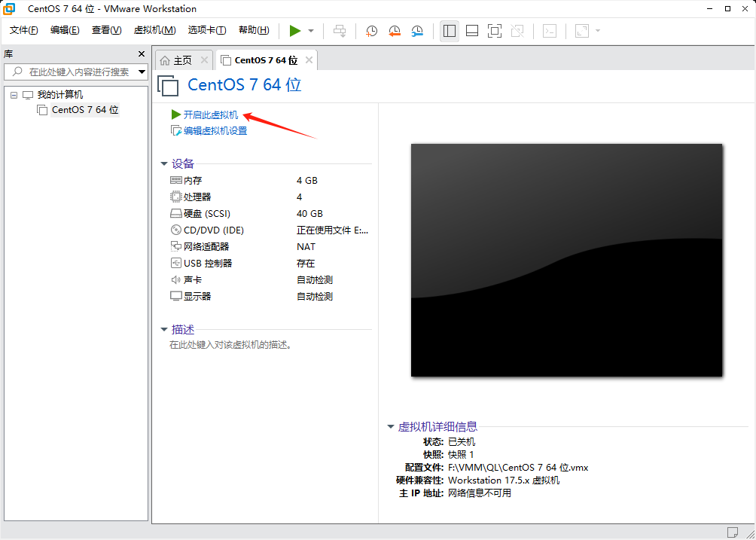Open 编辑虚拟机设置 link

(215, 131)
